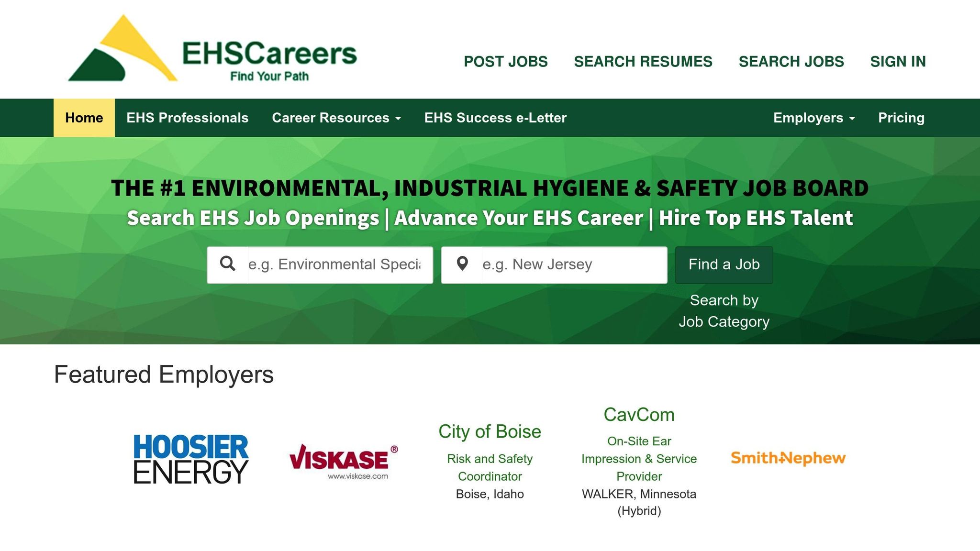980x551 pixels.
Task: Expand the Career Resources dropdown
Action: pyautogui.click(x=336, y=118)
